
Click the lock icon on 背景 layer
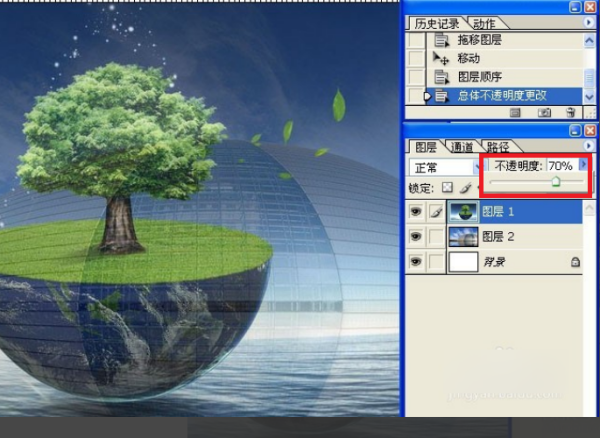(x=575, y=262)
